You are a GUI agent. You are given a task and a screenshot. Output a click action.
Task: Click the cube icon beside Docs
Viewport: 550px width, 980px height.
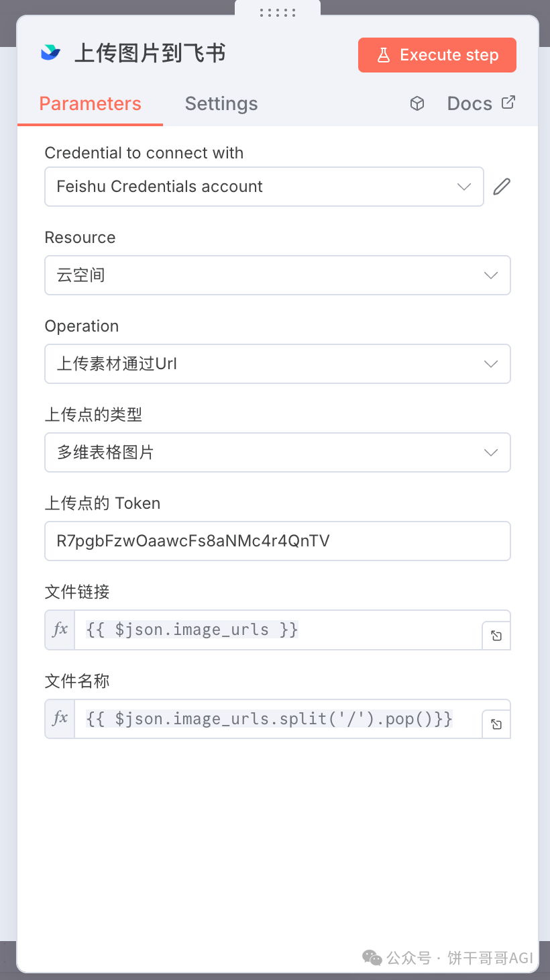click(417, 103)
